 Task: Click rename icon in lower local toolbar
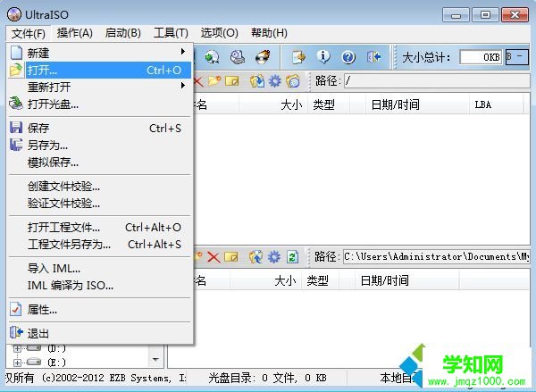point(231,257)
